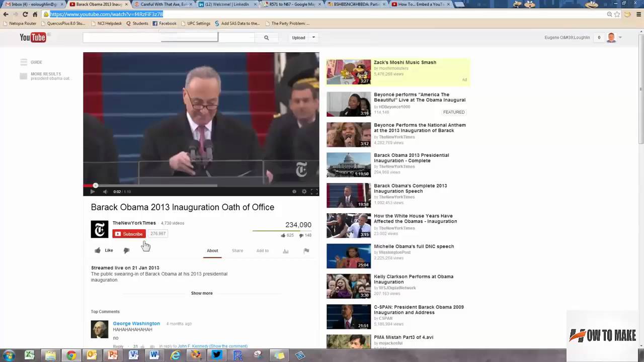Open Outlook from the taskbar
This screenshot has height=362, width=644.
[92, 355]
